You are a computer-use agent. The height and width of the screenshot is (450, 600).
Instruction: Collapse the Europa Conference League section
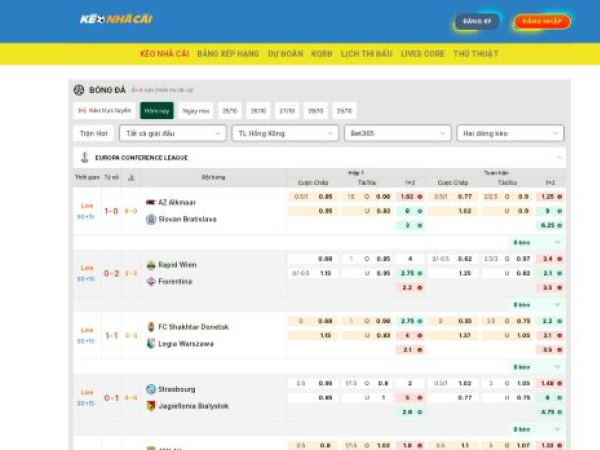558,158
